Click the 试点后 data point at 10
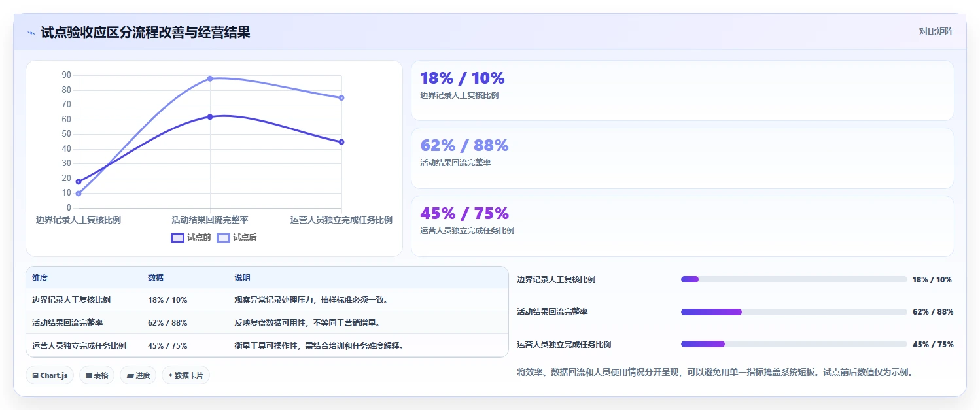 (x=79, y=193)
